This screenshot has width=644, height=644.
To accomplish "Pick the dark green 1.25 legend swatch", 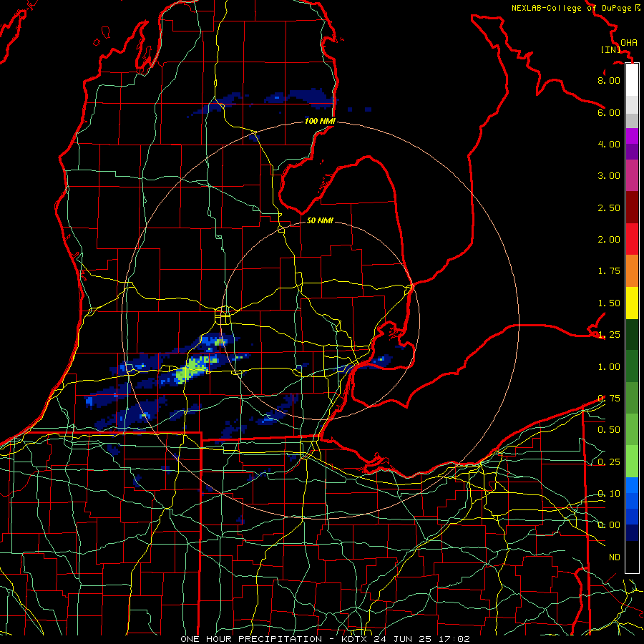I will 632,334.
